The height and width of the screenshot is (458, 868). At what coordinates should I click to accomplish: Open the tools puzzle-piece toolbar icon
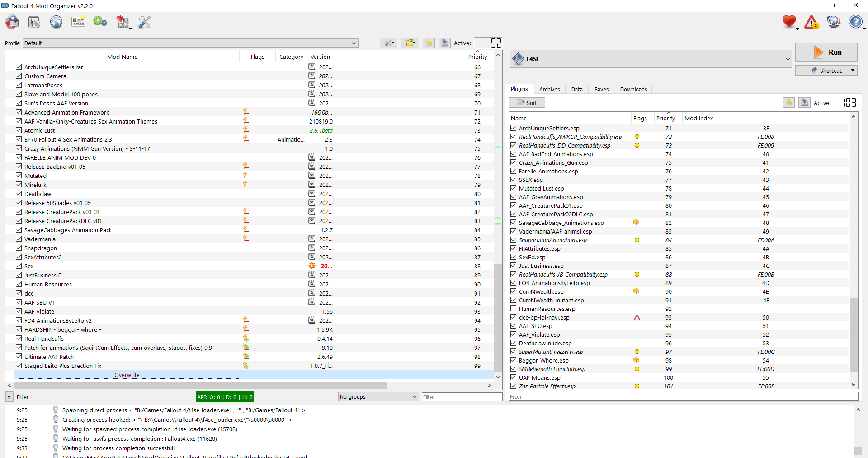point(123,22)
